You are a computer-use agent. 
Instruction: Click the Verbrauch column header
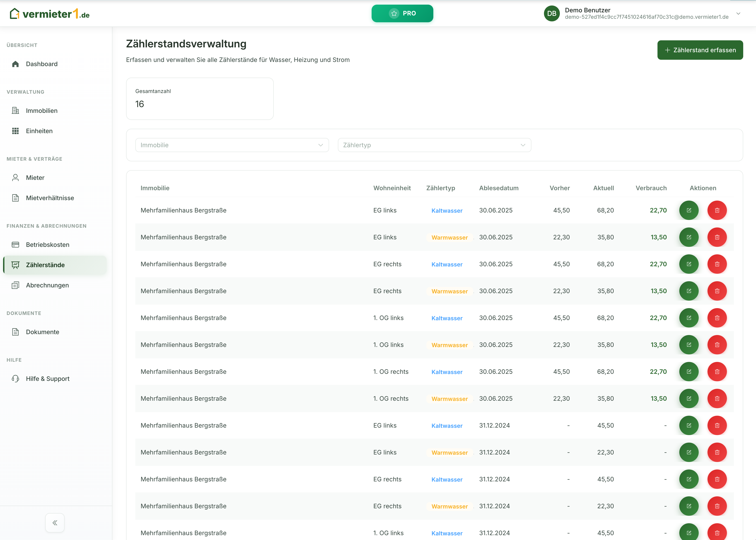651,188
